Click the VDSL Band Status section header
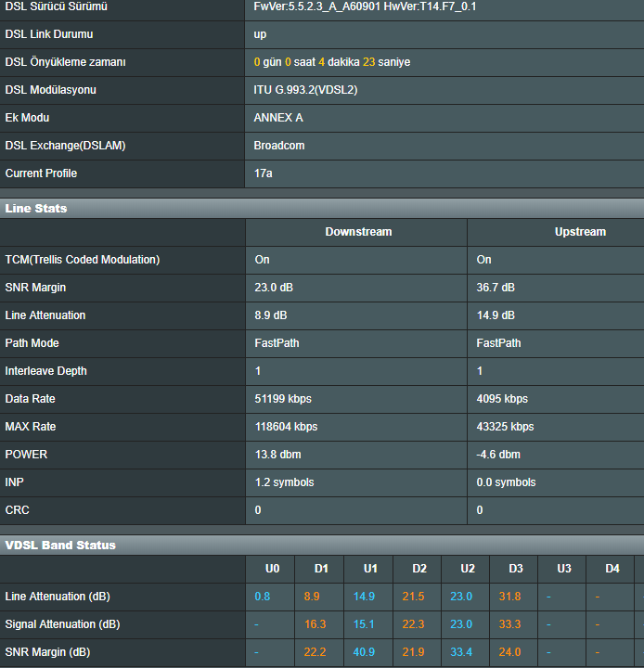The width and height of the screenshot is (644, 668). pyautogui.click(x=60, y=545)
